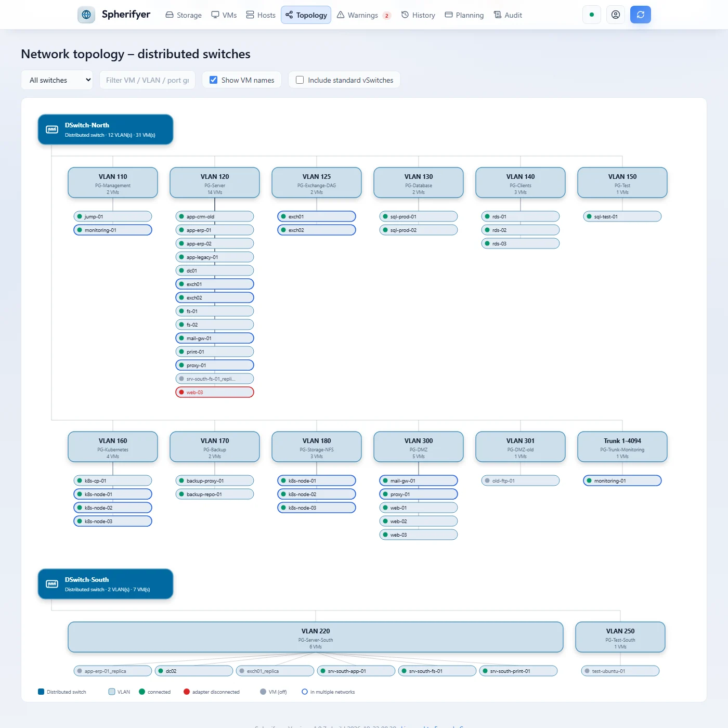Click the Planning icon in navbar
728x728 pixels.
tap(449, 15)
